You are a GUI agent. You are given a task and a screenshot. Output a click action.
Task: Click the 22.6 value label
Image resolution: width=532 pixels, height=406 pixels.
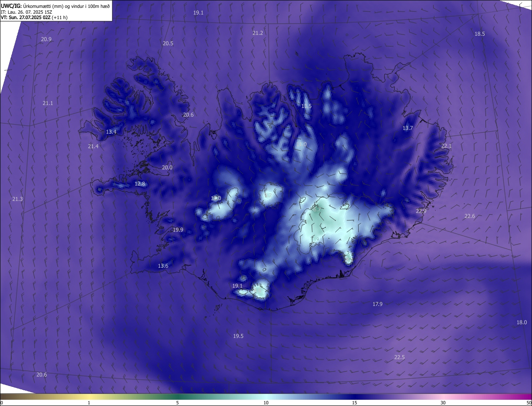click(470, 216)
